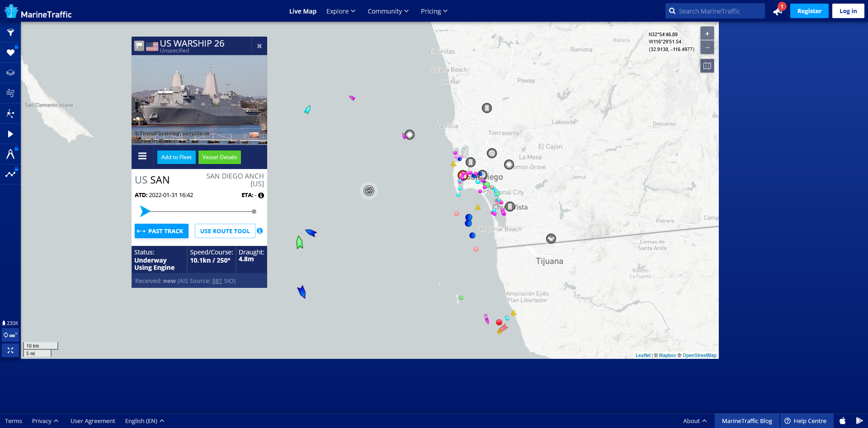Open AIS source 981 link
This screenshot has height=428, width=868.
[x=217, y=281]
